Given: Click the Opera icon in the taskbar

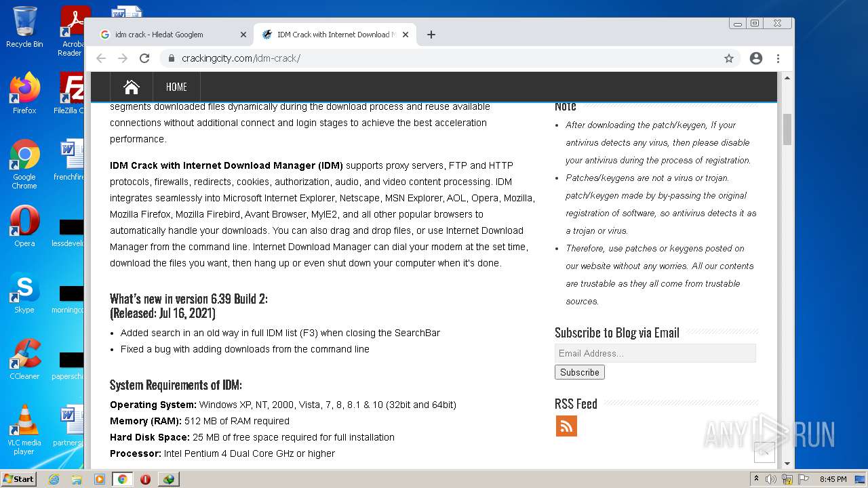Looking at the screenshot, I should 145,479.
